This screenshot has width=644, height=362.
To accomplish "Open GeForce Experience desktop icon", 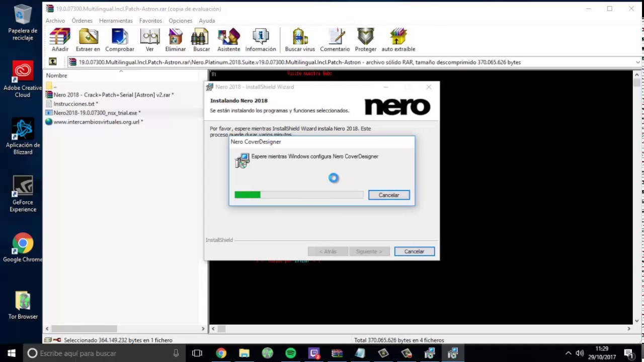I will (x=23, y=194).
